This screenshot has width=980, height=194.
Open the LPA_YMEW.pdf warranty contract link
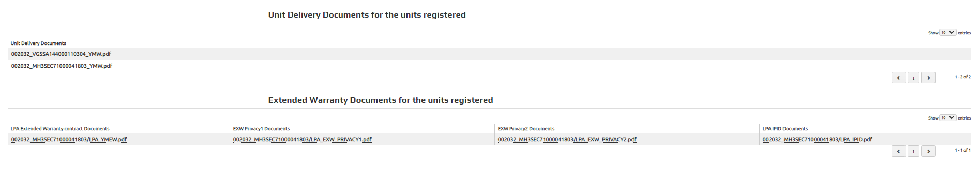(x=69, y=139)
